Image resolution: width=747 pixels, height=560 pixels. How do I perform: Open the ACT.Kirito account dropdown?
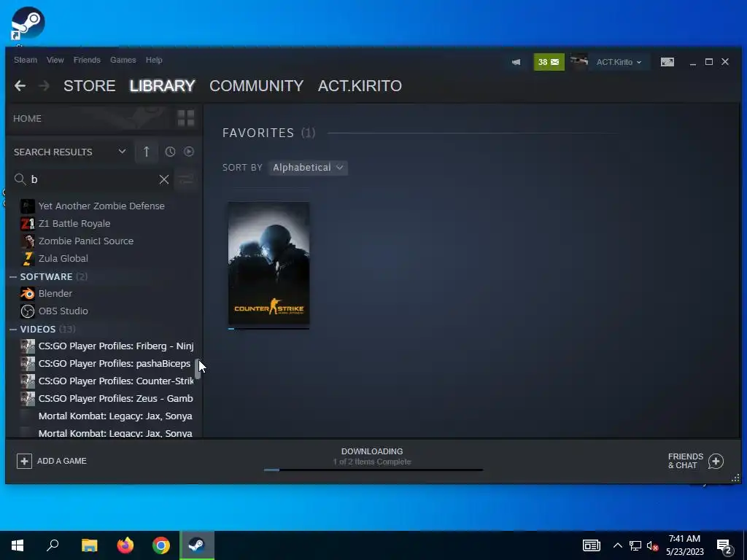coord(619,62)
